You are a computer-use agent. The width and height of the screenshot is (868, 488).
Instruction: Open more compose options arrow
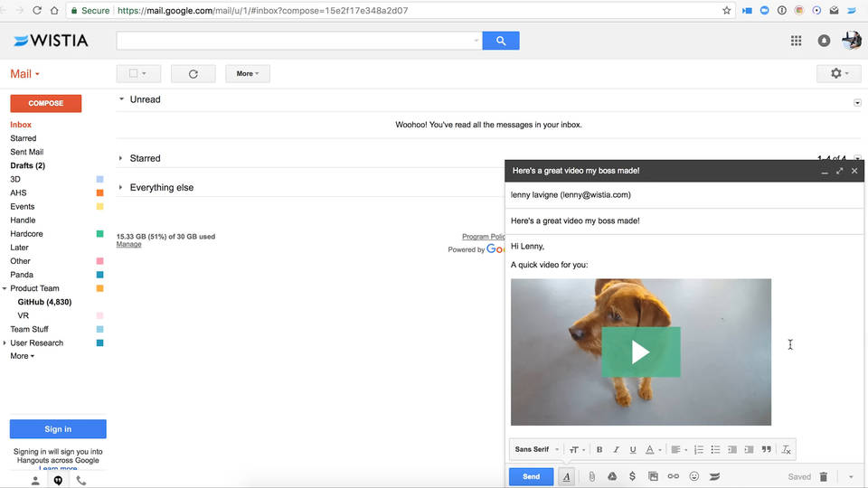click(x=851, y=476)
